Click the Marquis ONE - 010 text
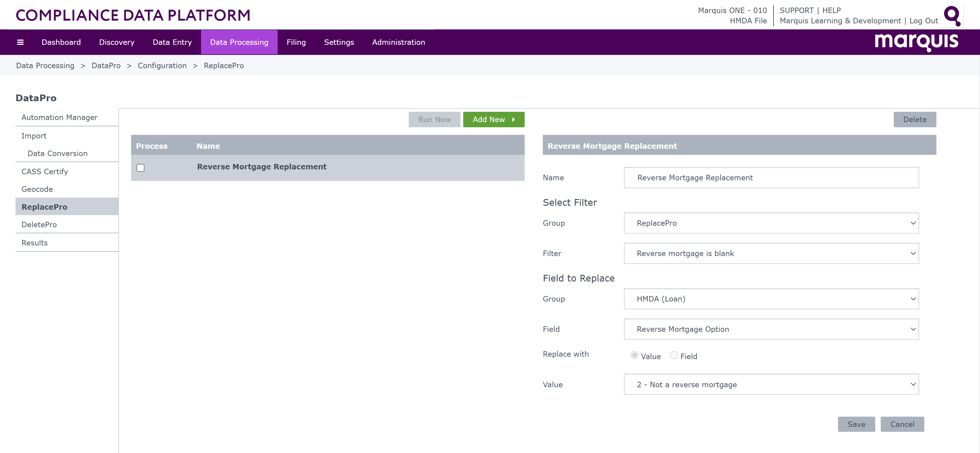 [732, 11]
